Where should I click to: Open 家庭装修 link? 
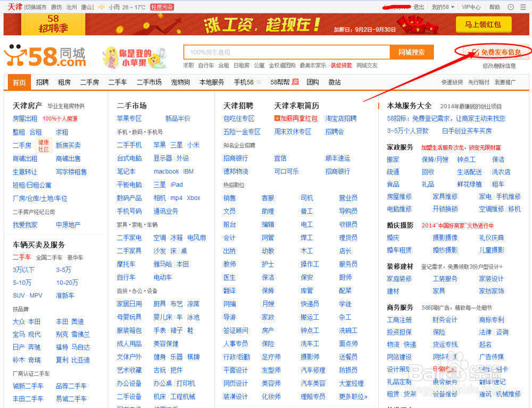pos(400,279)
